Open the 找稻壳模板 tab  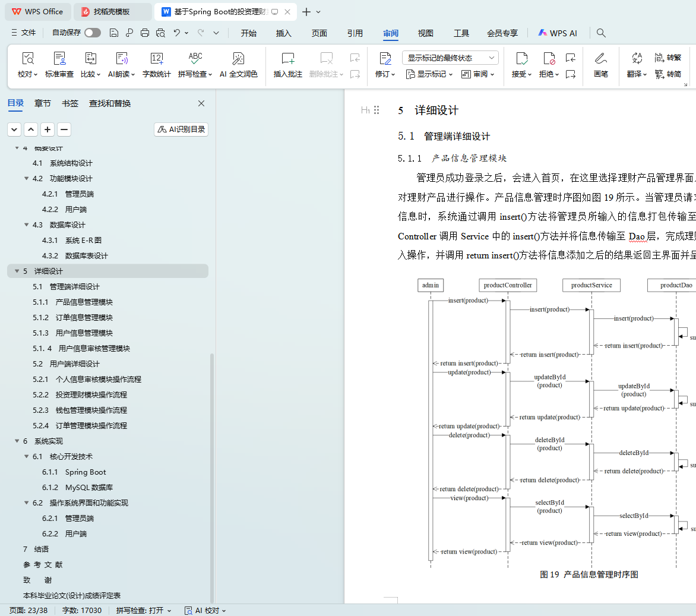(x=112, y=12)
